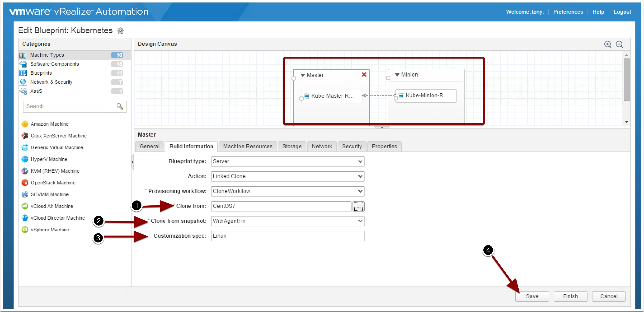Select the SCVMM Machine icon
This screenshot has height=312, width=644.
[25, 194]
